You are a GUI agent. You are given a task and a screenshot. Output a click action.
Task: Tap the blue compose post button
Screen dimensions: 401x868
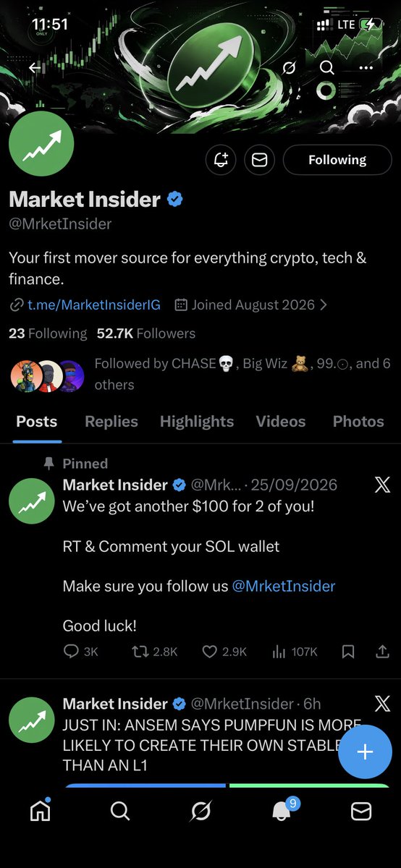tap(365, 752)
